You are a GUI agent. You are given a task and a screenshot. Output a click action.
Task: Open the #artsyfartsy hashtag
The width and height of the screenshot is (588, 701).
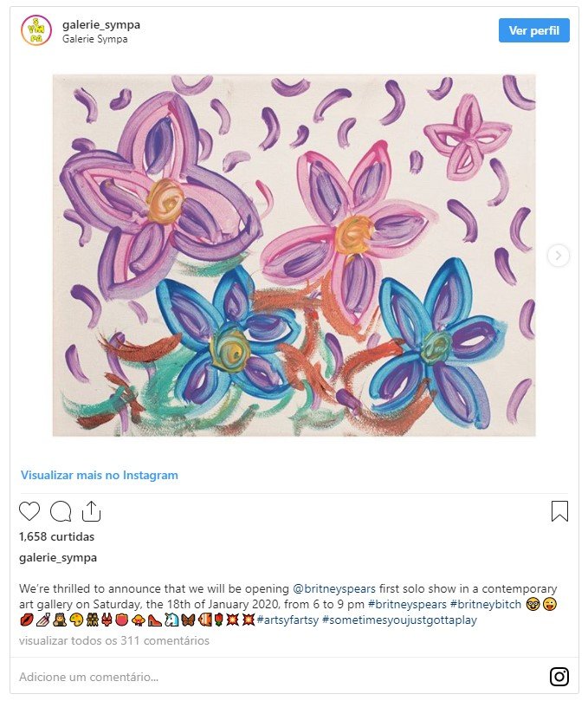(288, 620)
